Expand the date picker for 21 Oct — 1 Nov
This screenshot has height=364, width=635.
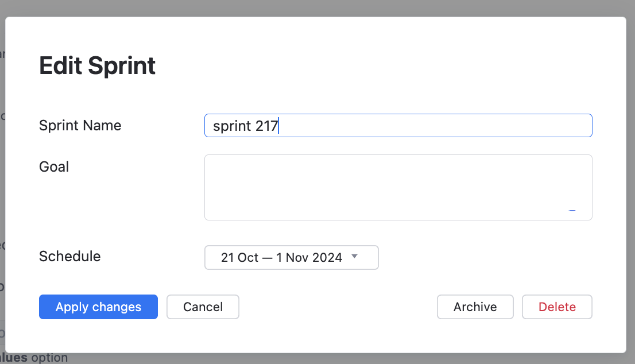tap(291, 257)
